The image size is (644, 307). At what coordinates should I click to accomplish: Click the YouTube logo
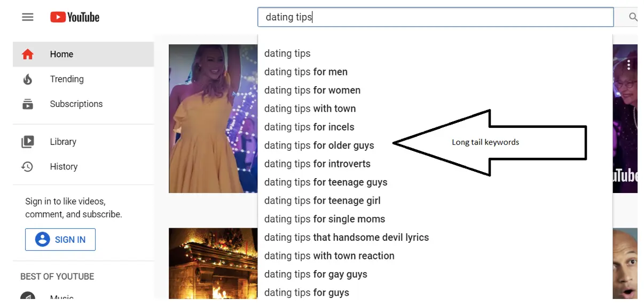pos(75,17)
